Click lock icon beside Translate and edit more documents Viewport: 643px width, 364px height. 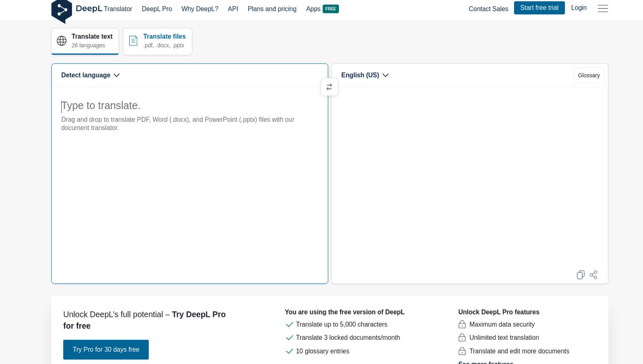click(x=462, y=351)
